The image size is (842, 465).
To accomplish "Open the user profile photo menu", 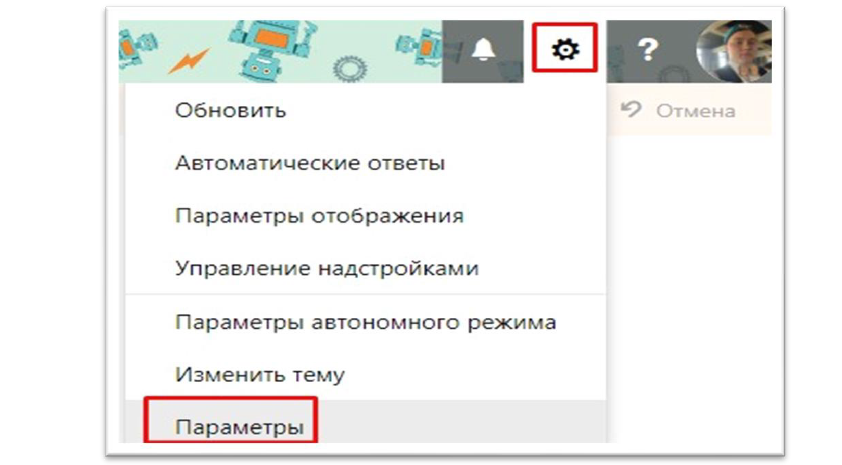I will 734,52.
